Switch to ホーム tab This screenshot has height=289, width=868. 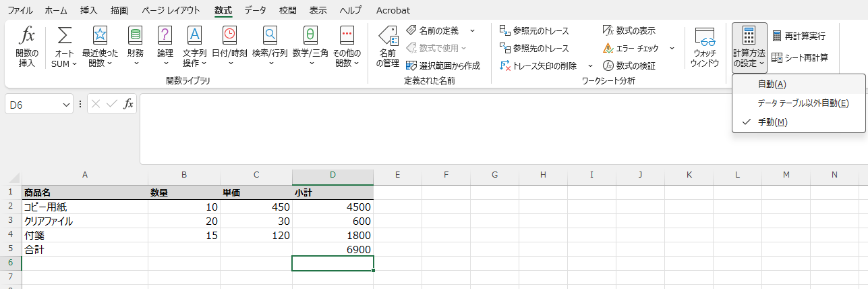[x=56, y=10]
